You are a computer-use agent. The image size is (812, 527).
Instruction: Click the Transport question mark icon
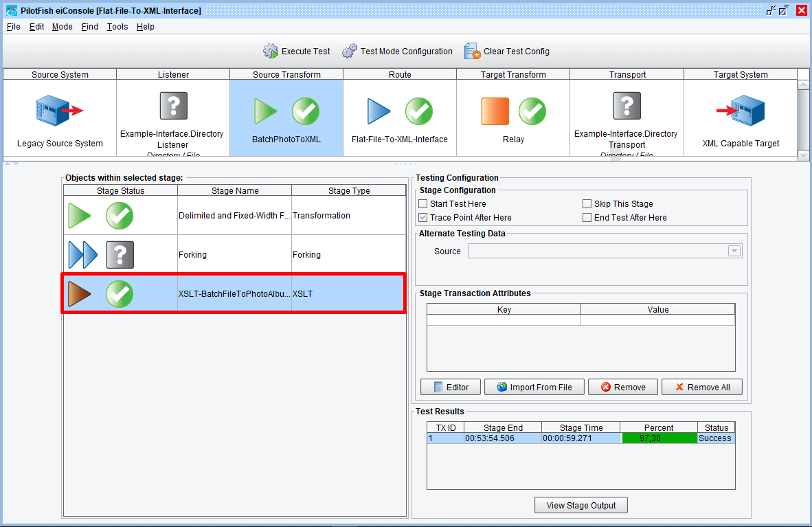tap(627, 106)
